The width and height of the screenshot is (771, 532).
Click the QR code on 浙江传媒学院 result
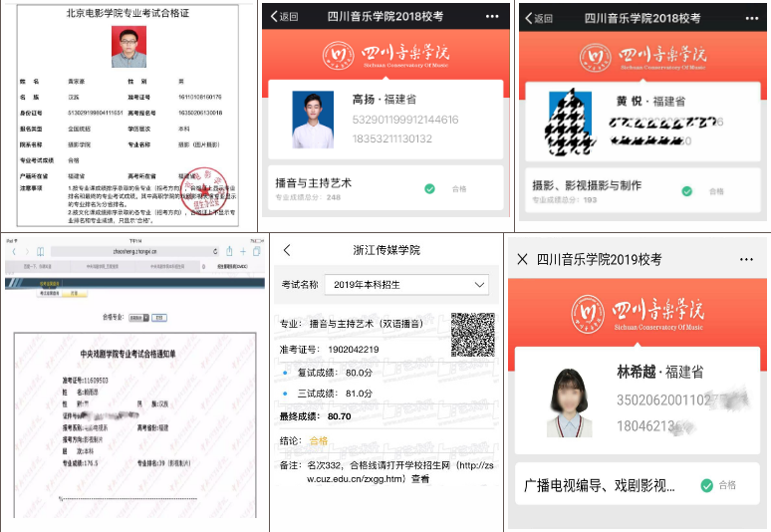[x=473, y=335]
